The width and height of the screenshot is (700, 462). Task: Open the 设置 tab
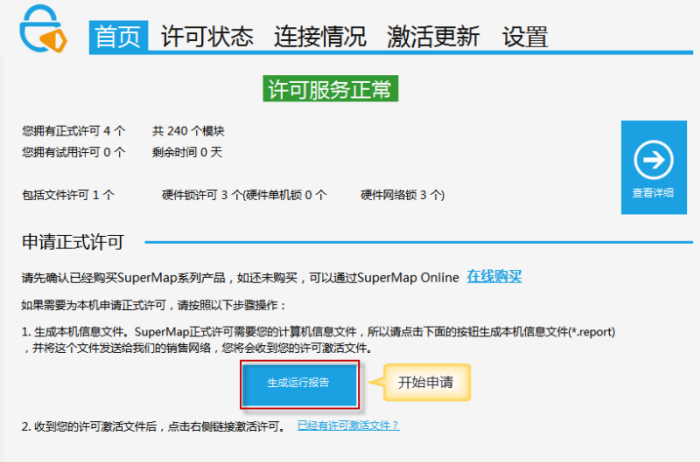tap(525, 37)
